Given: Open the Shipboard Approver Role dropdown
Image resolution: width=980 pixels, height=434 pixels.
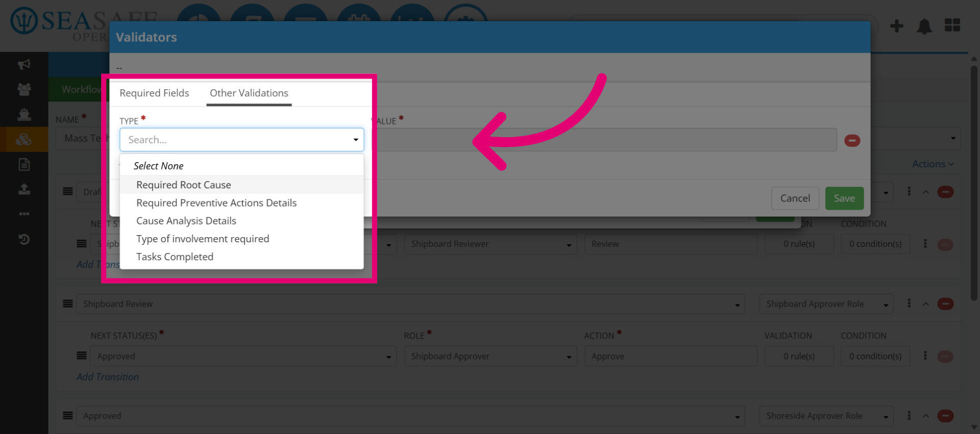Looking at the screenshot, I should [x=826, y=304].
